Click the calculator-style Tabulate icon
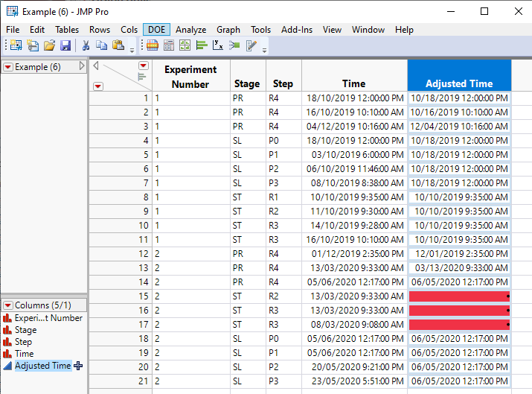 (169, 45)
